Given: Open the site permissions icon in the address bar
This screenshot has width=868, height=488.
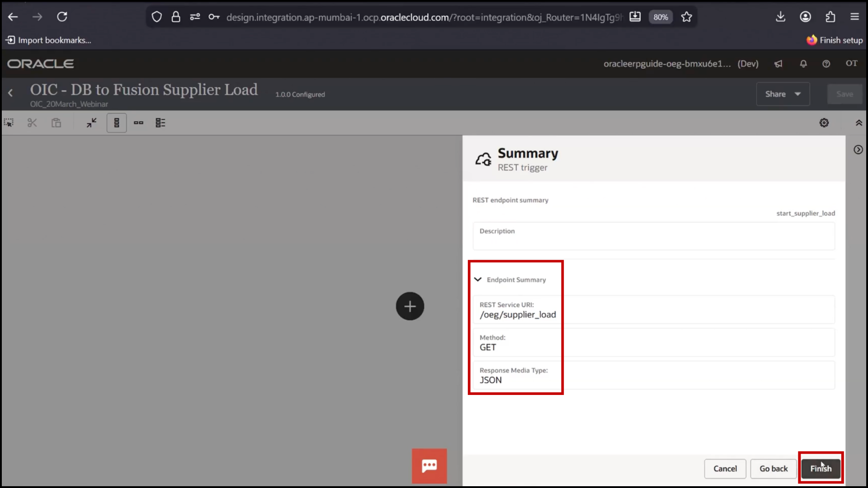Looking at the screenshot, I should tap(195, 17).
